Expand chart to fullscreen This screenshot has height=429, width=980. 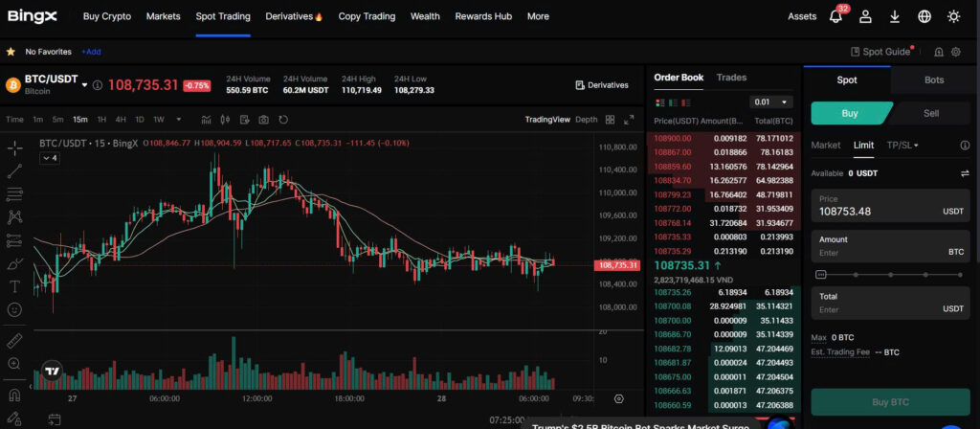(629, 120)
